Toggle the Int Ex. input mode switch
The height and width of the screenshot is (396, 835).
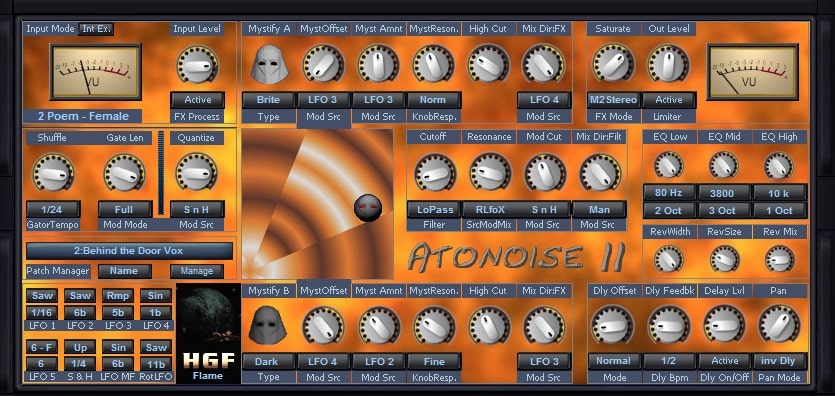coord(96,29)
